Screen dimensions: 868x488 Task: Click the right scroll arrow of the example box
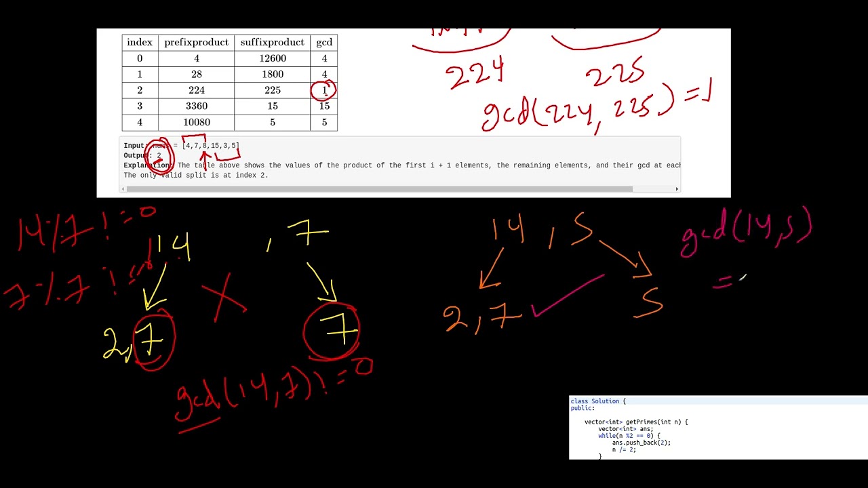point(677,189)
